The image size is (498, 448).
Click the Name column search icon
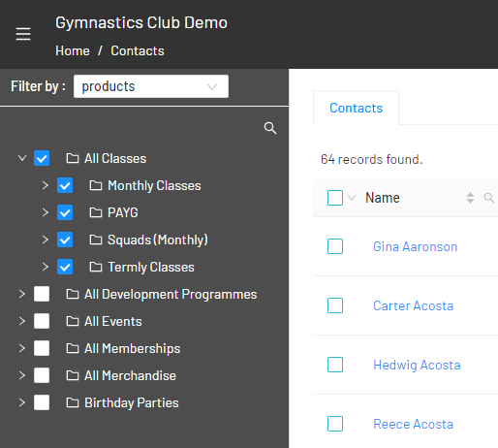[489, 198]
